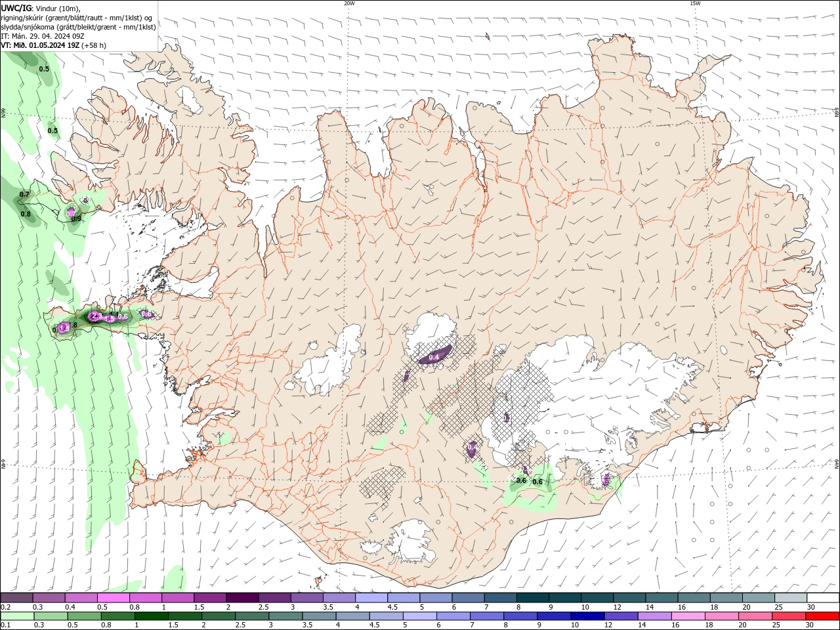
Task: Select the '0.2' label on the snow scale
Action: pos(5,607)
